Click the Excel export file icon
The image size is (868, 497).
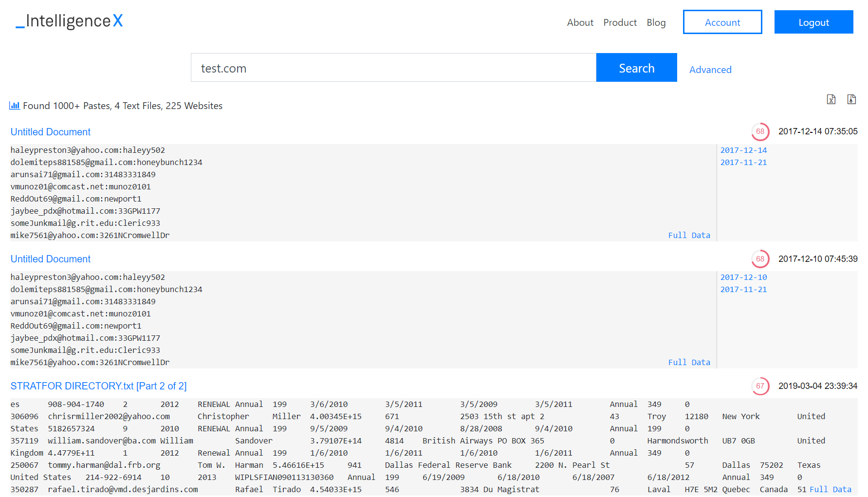click(x=831, y=99)
